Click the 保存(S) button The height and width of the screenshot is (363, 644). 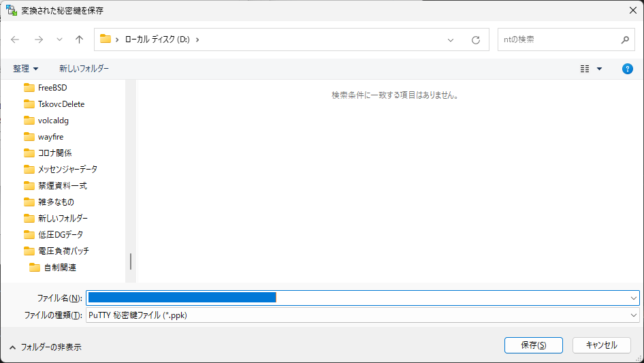pyautogui.click(x=534, y=345)
